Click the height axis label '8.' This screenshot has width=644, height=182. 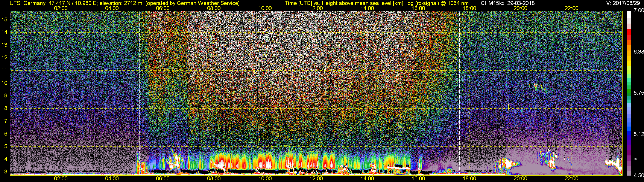pos(6,109)
